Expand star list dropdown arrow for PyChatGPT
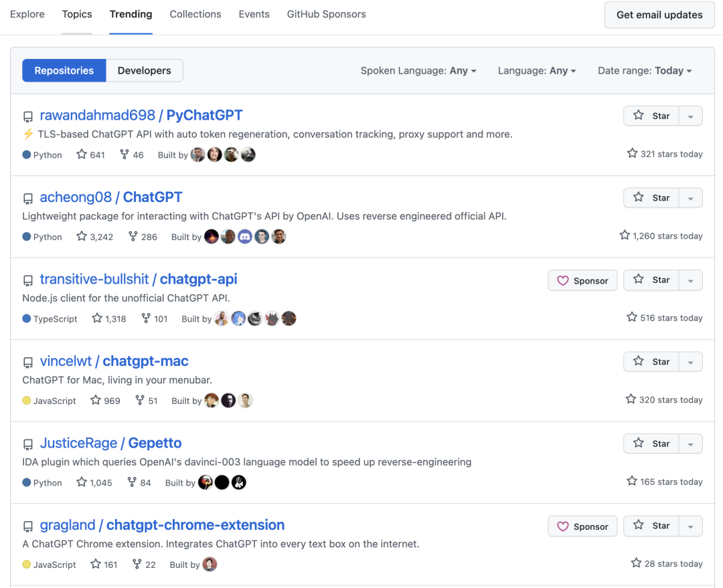Screen dimensions: 723x588 [x=691, y=116]
